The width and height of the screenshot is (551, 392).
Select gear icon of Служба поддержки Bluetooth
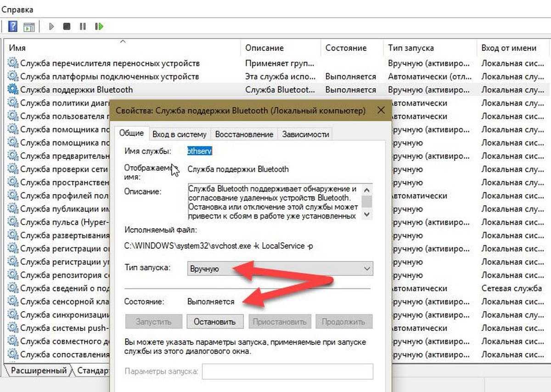pyautogui.click(x=13, y=90)
